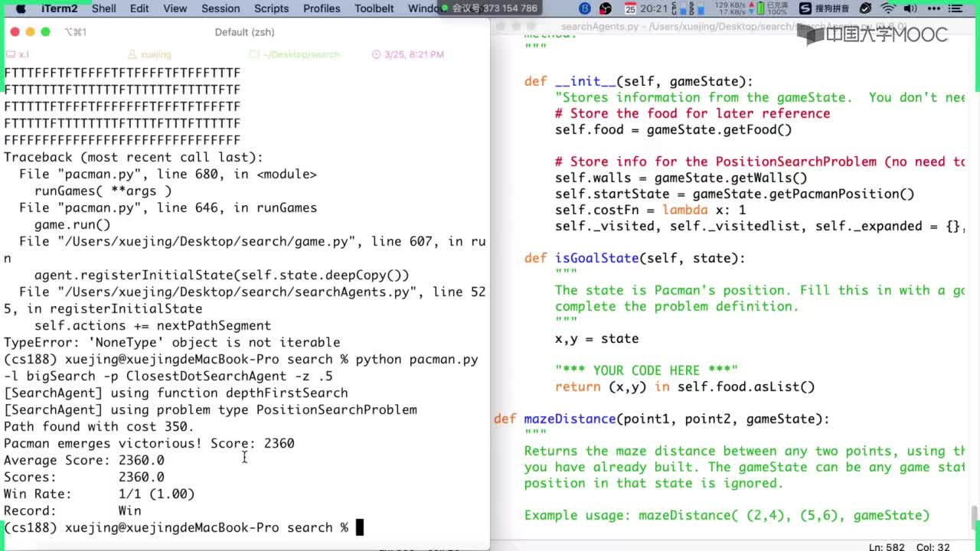This screenshot has width=980, height=551.
Task: Open the Wi-Fi status menu
Action: click(x=888, y=8)
